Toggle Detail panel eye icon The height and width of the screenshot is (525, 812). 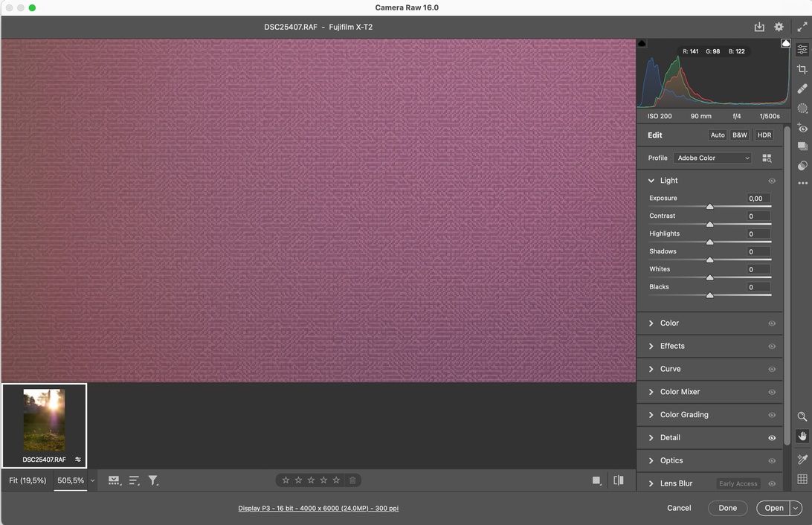(772, 438)
